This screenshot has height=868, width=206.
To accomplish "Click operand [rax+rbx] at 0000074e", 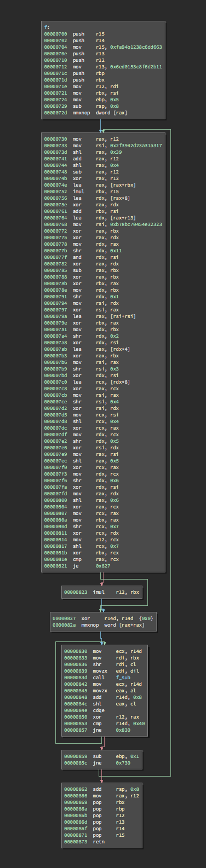I will [123, 185].
